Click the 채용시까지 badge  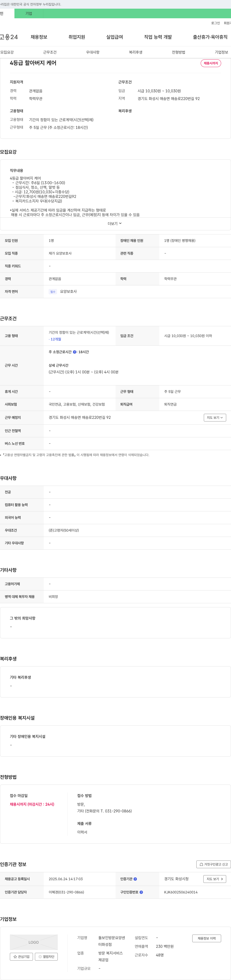pos(211,63)
